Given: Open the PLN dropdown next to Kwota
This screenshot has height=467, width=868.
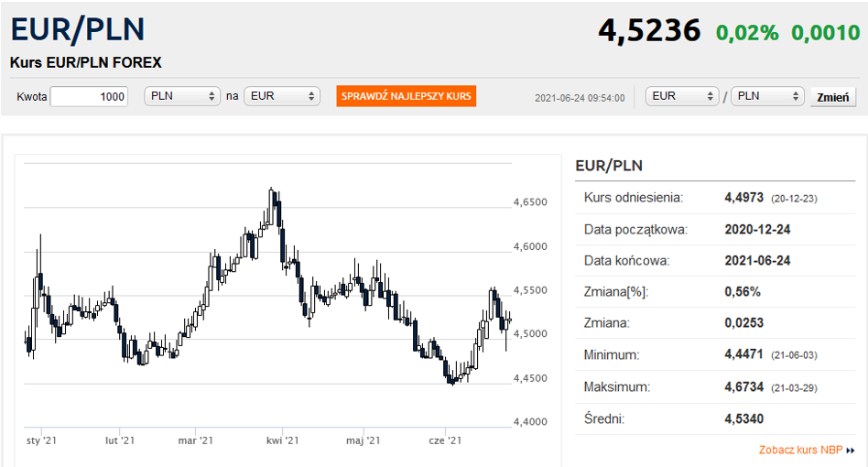Looking at the screenshot, I should [x=182, y=96].
